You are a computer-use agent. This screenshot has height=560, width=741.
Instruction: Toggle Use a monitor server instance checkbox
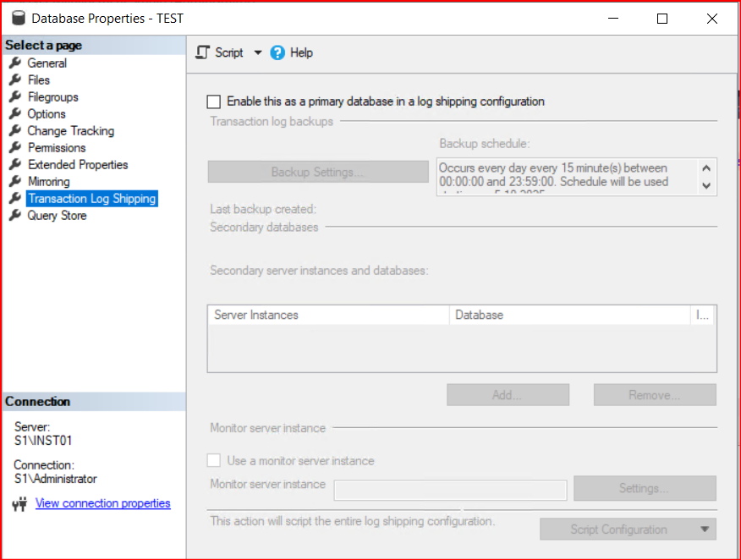[x=214, y=461]
